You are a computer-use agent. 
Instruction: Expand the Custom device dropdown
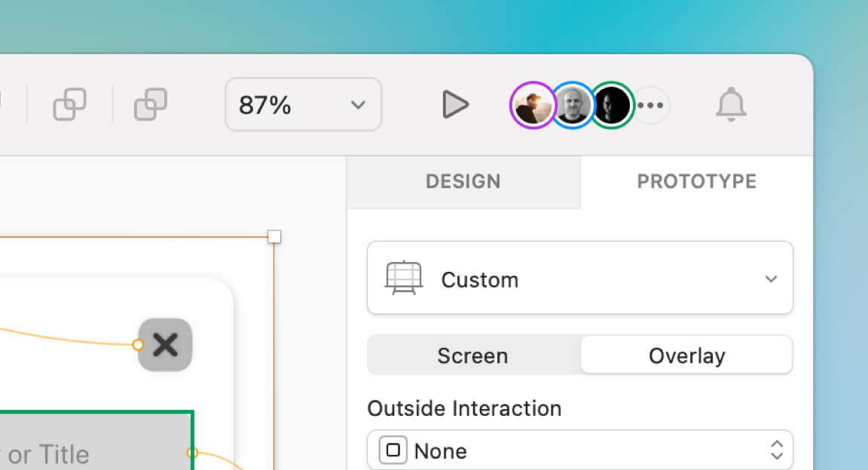771,278
